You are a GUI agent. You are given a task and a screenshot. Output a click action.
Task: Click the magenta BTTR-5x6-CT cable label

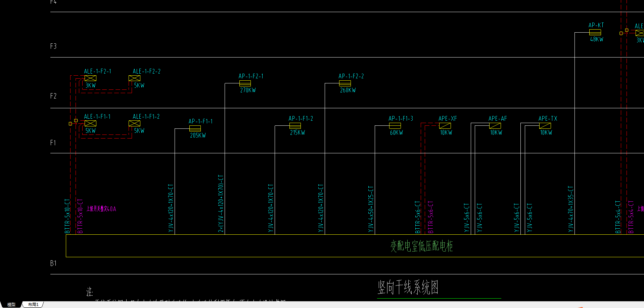click(x=430, y=217)
